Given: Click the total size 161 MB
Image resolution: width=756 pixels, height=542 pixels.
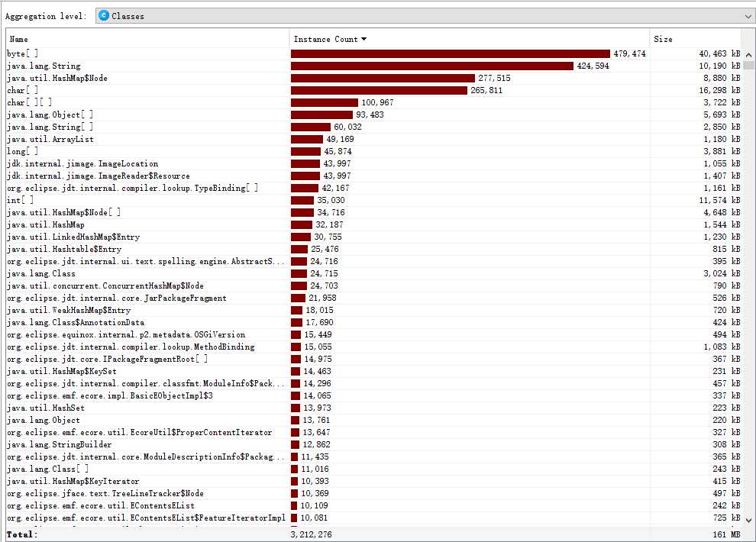Looking at the screenshot, I should pos(726,534).
